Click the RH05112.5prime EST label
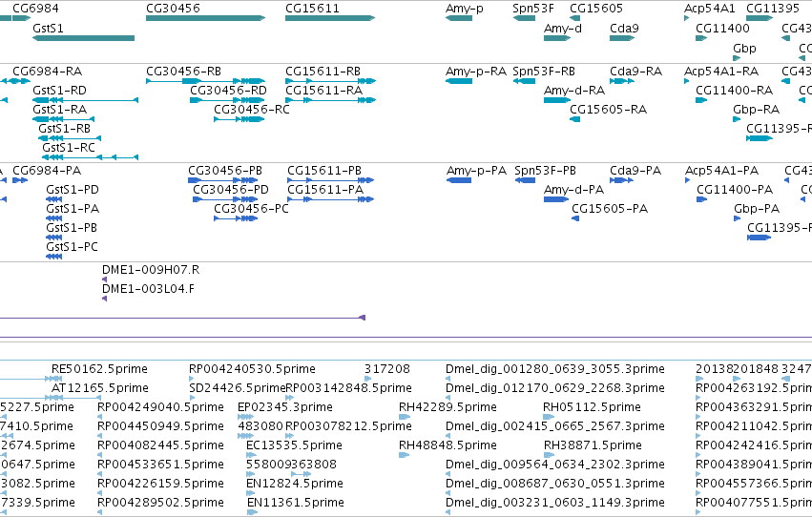Viewport: 812px width, 517px height. point(592,408)
